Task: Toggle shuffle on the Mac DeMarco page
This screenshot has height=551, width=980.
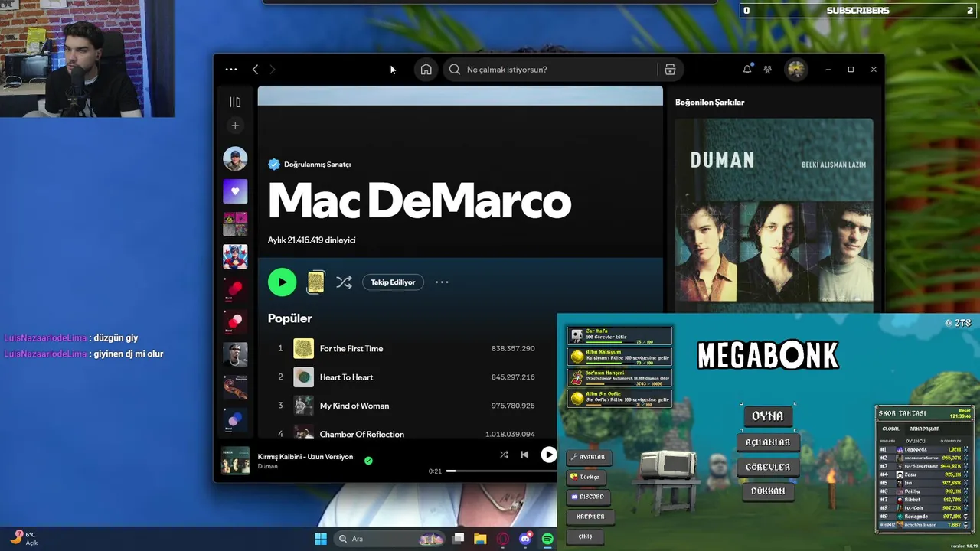Action: point(345,282)
